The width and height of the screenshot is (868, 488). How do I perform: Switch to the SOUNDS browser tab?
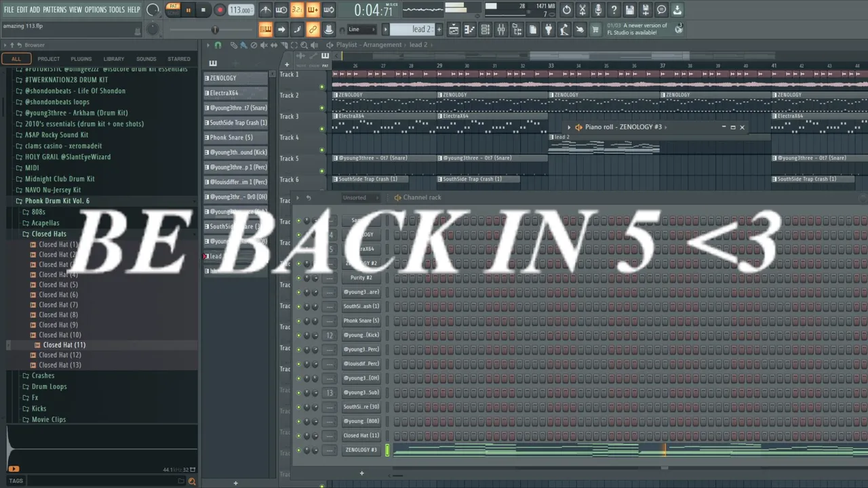pyautogui.click(x=146, y=59)
